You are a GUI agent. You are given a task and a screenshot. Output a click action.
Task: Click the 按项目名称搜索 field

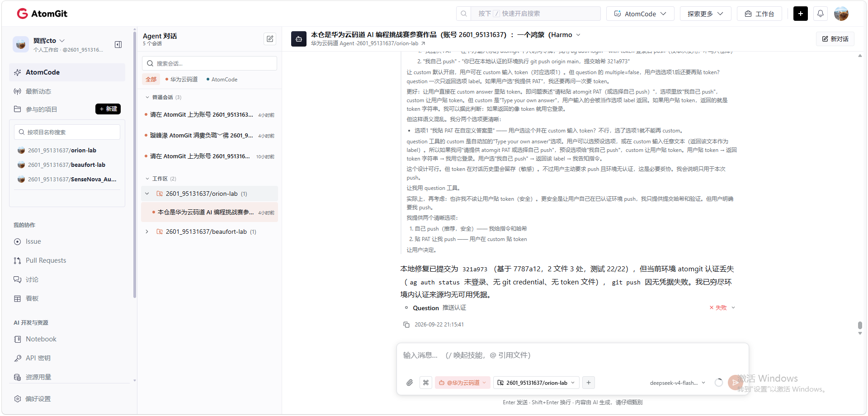click(67, 132)
